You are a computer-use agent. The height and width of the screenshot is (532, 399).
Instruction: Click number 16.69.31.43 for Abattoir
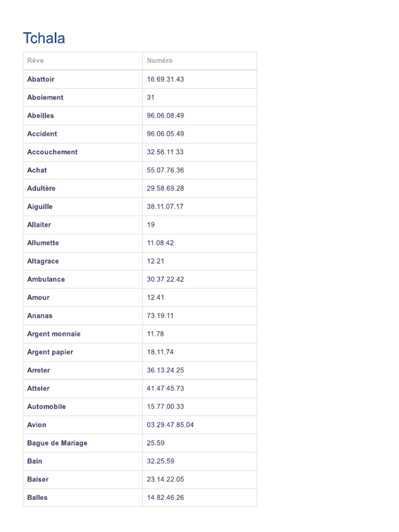point(165,79)
